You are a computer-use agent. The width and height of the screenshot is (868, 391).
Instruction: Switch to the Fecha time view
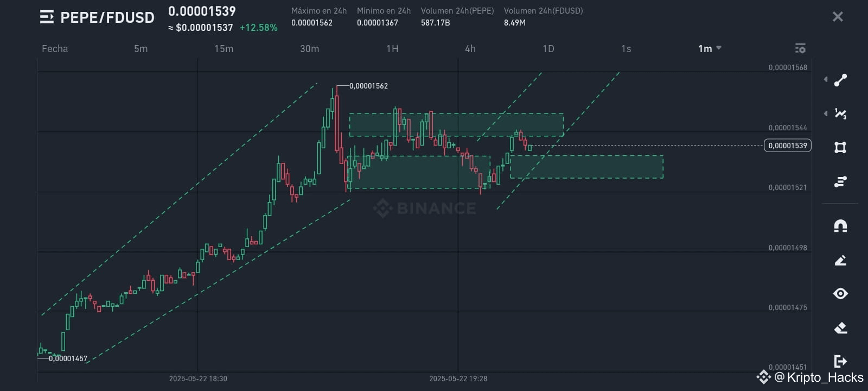55,48
